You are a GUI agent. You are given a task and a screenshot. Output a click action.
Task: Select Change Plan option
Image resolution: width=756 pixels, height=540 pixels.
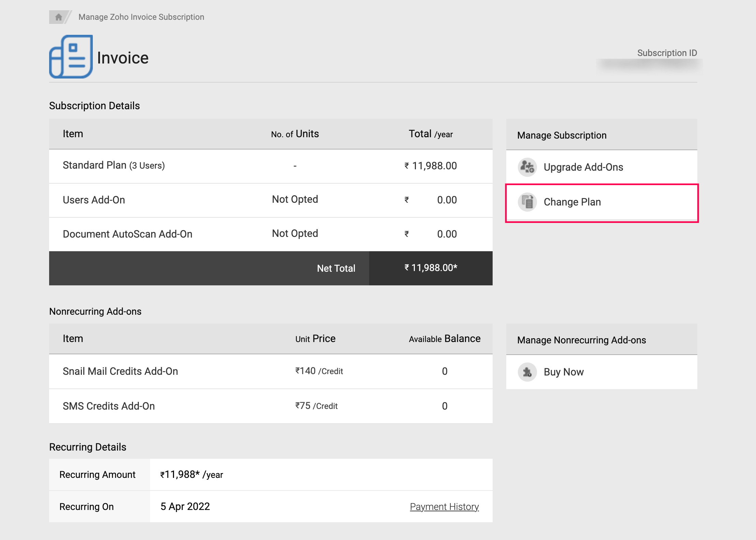(x=572, y=202)
